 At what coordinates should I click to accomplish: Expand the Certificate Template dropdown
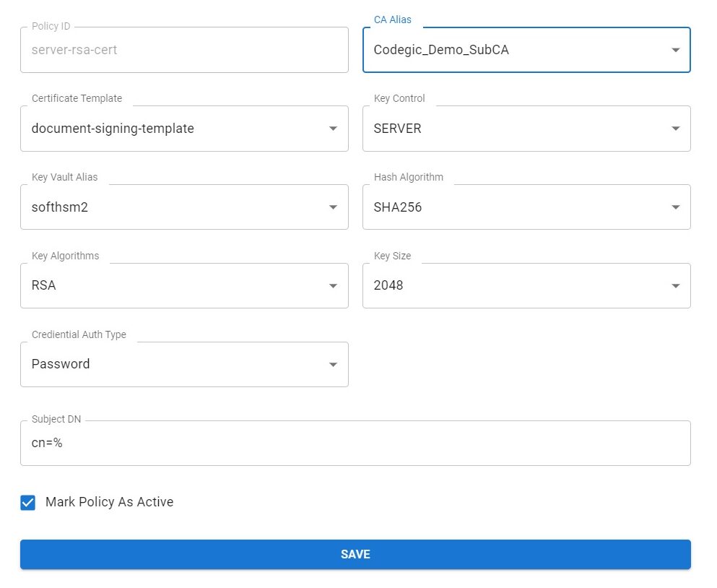coord(332,129)
